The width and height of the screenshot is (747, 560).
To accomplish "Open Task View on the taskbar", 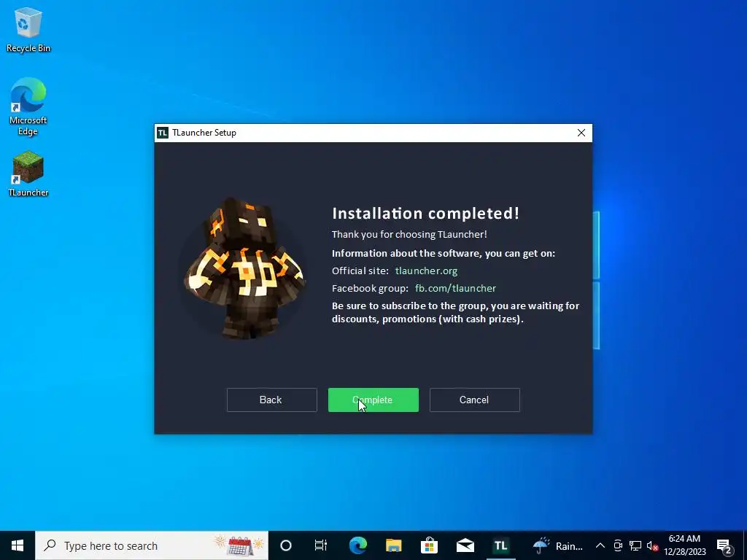I will 321,545.
